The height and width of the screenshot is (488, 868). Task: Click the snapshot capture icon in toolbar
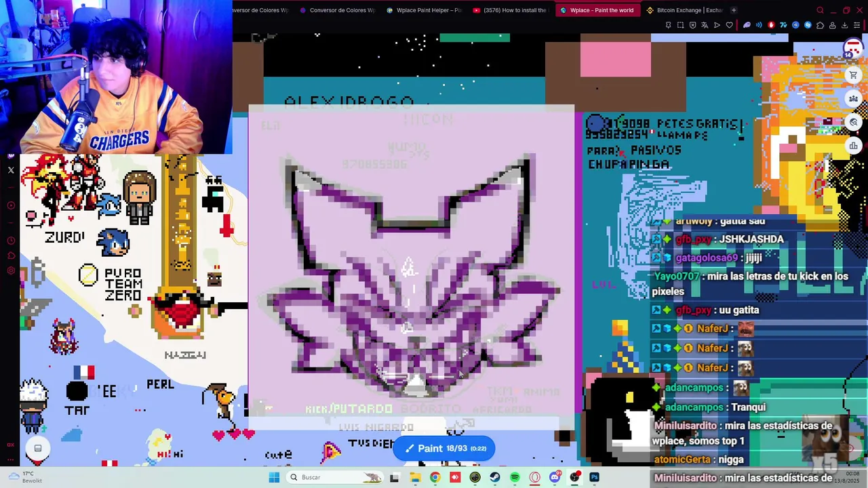point(680,25)
